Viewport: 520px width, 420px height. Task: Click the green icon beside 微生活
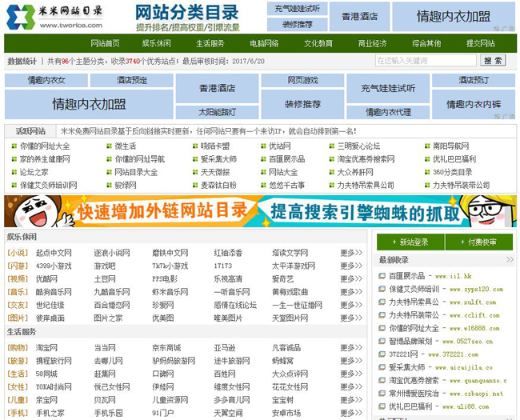coord(109,146)
